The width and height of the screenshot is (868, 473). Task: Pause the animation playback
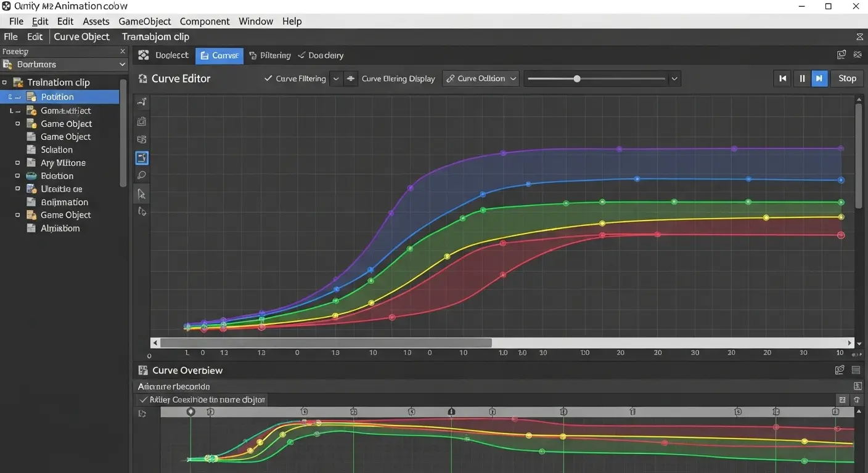coord(802,78)
